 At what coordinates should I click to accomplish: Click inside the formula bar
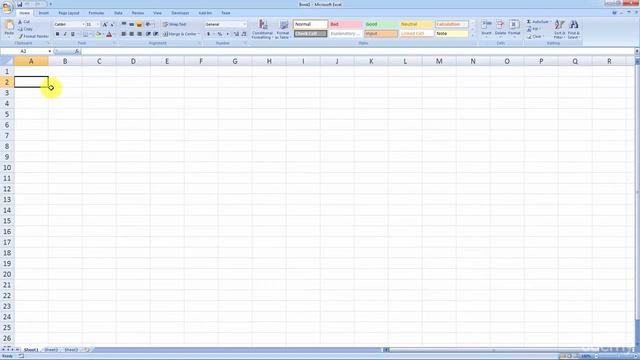tap(358, 51)
